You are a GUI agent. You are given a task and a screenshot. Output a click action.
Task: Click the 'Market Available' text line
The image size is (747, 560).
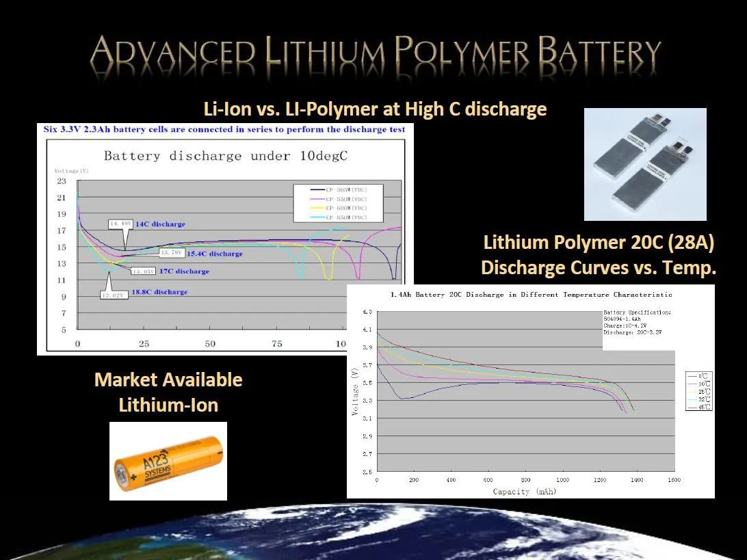168,380
